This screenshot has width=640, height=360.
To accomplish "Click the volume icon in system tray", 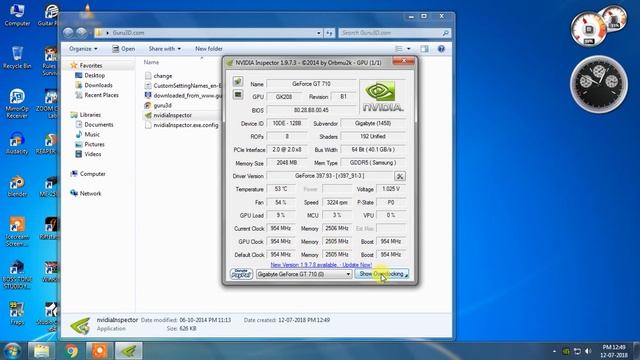I will [588, 351].
